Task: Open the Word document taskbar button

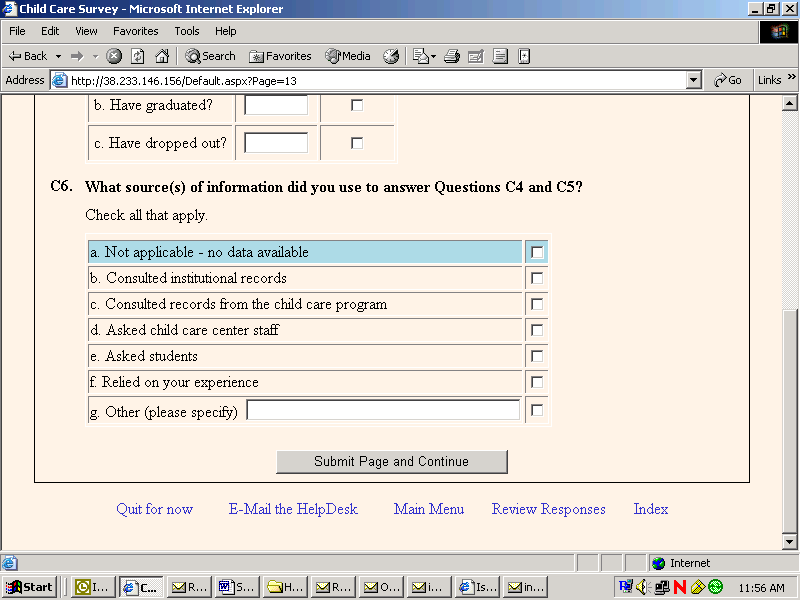Action: click(x=237, y=587)
